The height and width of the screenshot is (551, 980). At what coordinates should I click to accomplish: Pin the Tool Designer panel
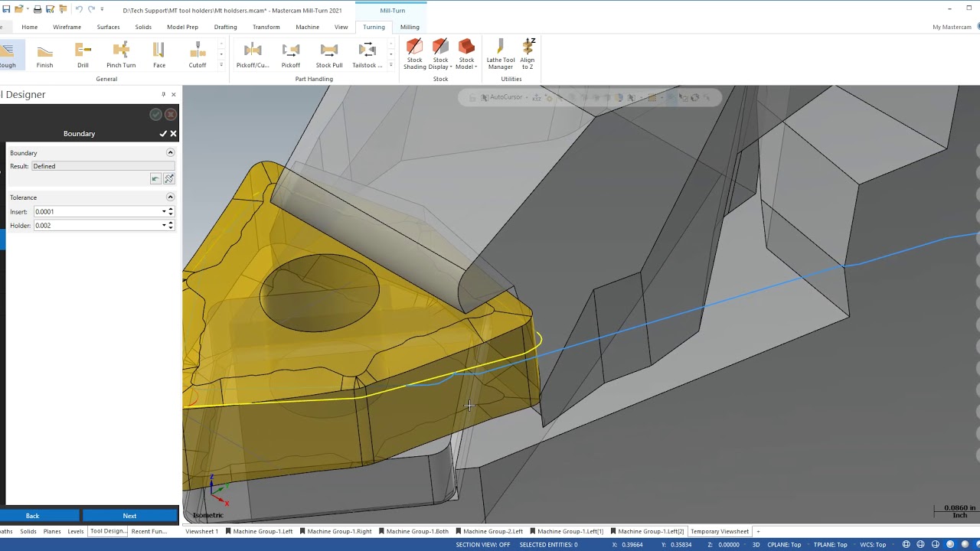(x=163, y=94)
